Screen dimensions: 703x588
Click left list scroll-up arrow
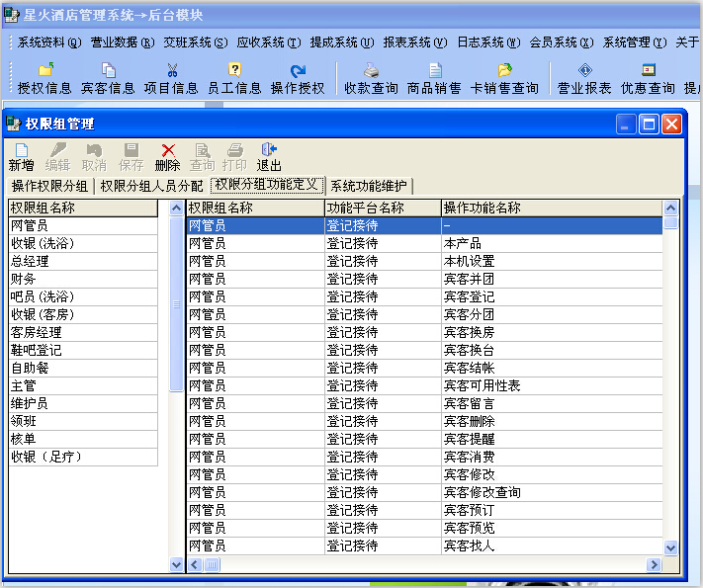point(176,208)
